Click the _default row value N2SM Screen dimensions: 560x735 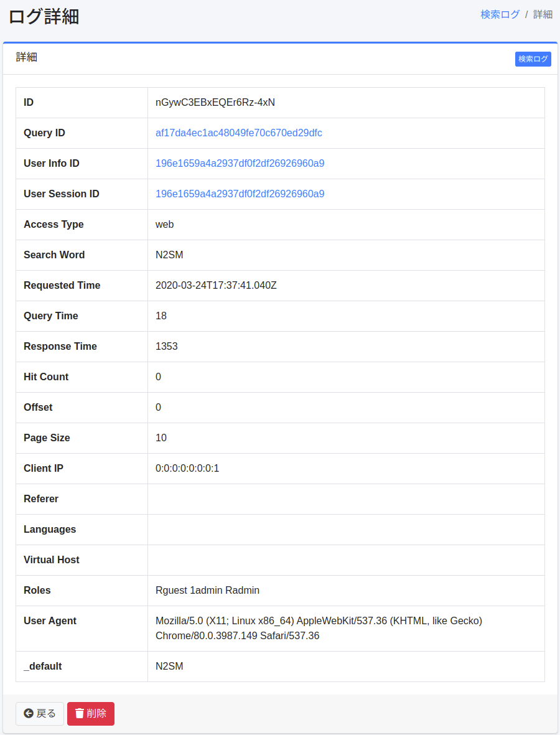[169, 666]
